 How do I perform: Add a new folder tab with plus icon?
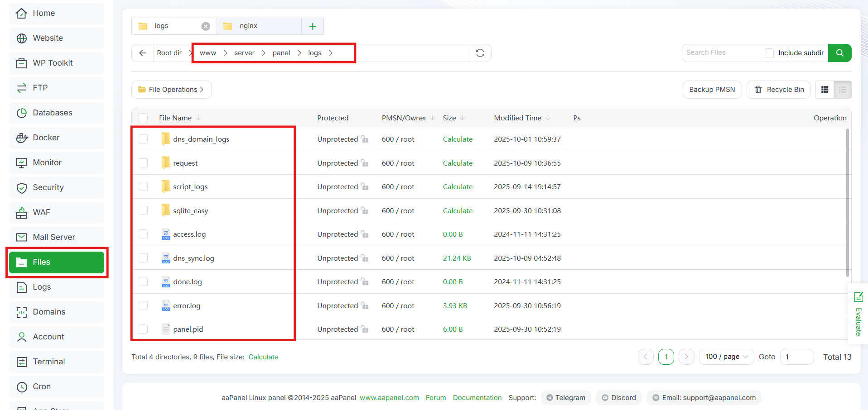click(x=313, y=26)
